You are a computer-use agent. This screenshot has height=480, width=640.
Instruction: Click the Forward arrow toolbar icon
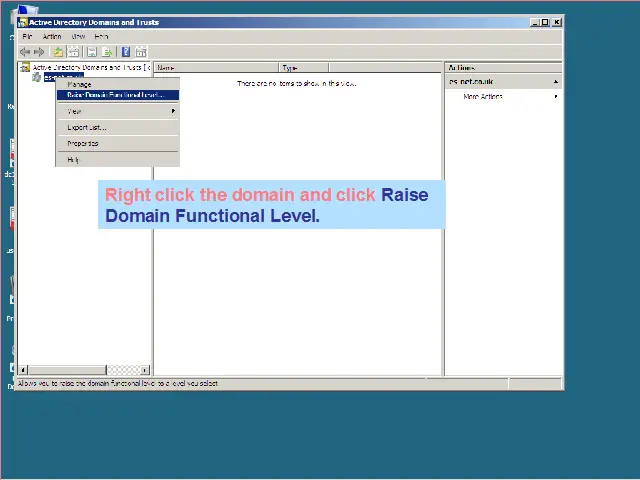tap(39, 52)
